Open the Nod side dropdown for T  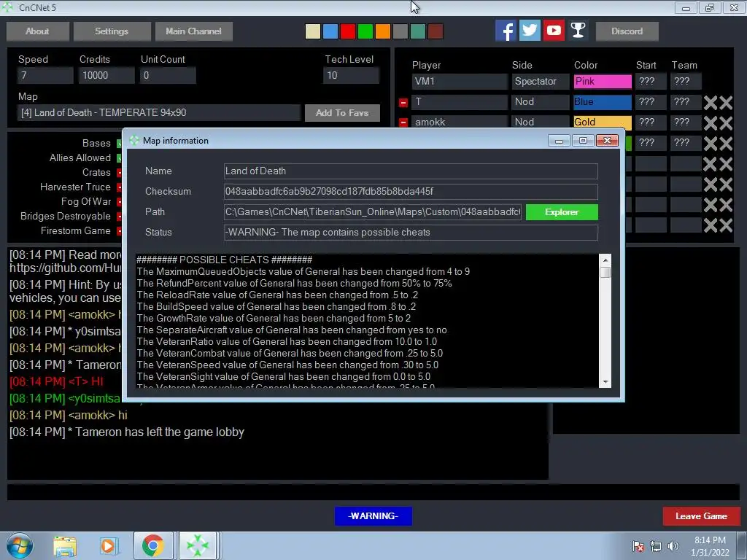[541, 102]
